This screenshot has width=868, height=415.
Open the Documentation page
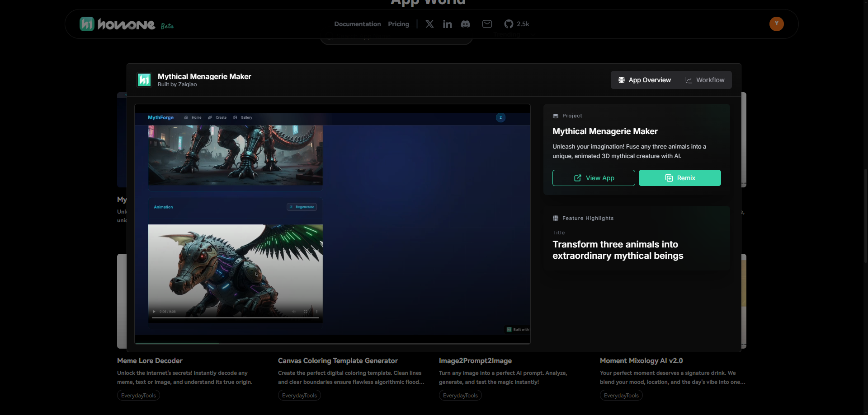357,24
